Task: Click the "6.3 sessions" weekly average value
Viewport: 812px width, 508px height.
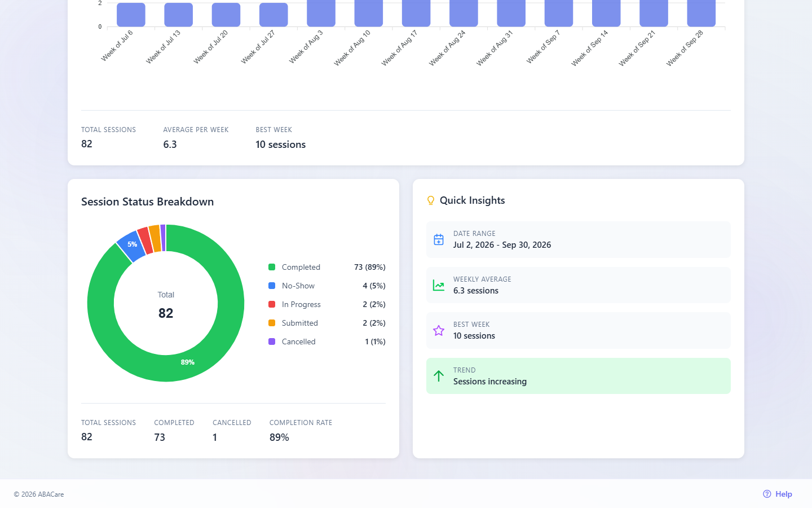Action: click(x=476, y=291)
